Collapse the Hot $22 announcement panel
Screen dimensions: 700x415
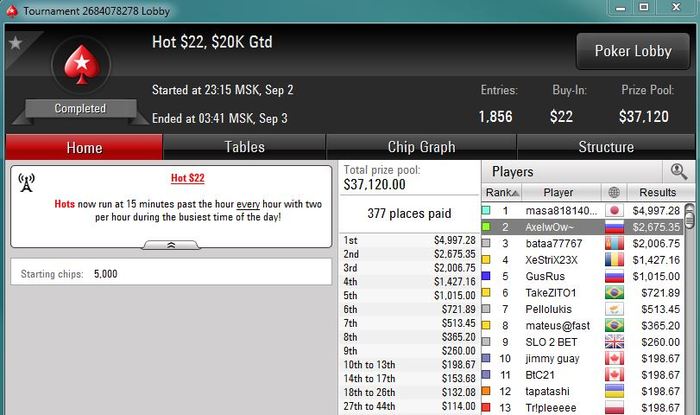(x=171, y=245)
